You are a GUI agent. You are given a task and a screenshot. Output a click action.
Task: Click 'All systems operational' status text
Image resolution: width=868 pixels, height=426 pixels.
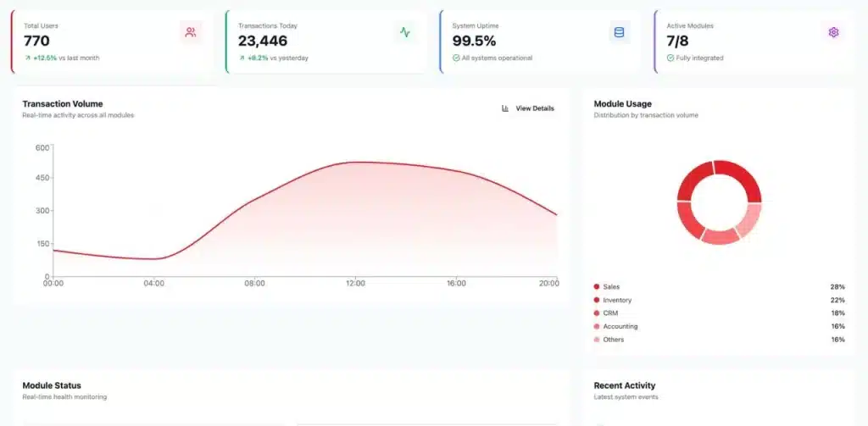(497, 58)
